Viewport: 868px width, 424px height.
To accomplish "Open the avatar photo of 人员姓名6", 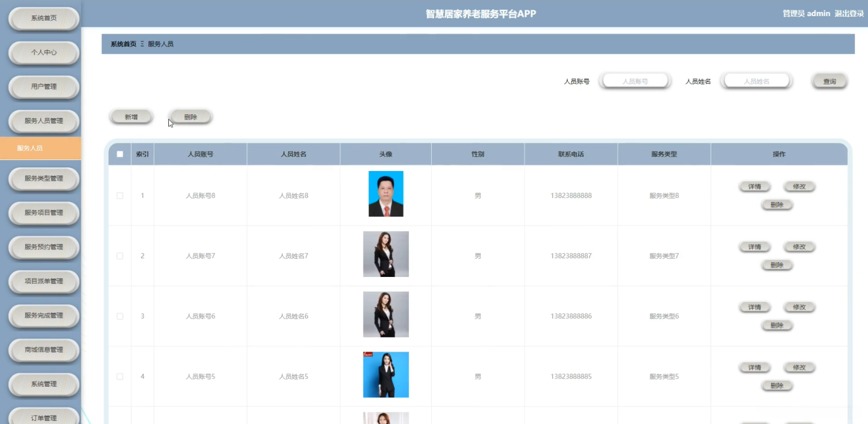I will pos(386,315).
